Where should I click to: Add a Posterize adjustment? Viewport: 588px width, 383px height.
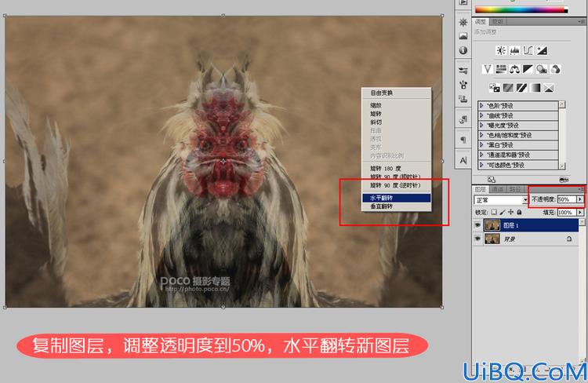pyautogui.click(x=508, y=88)
